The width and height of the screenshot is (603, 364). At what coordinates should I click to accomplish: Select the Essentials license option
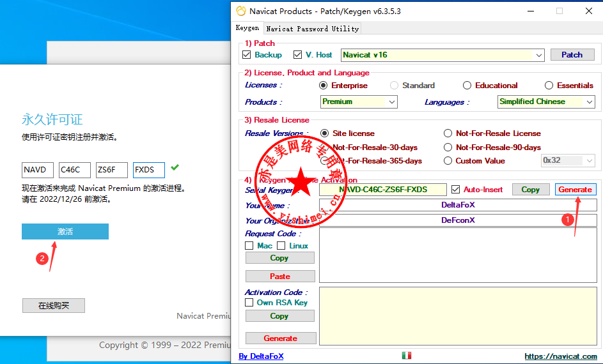tap(549, 85)
